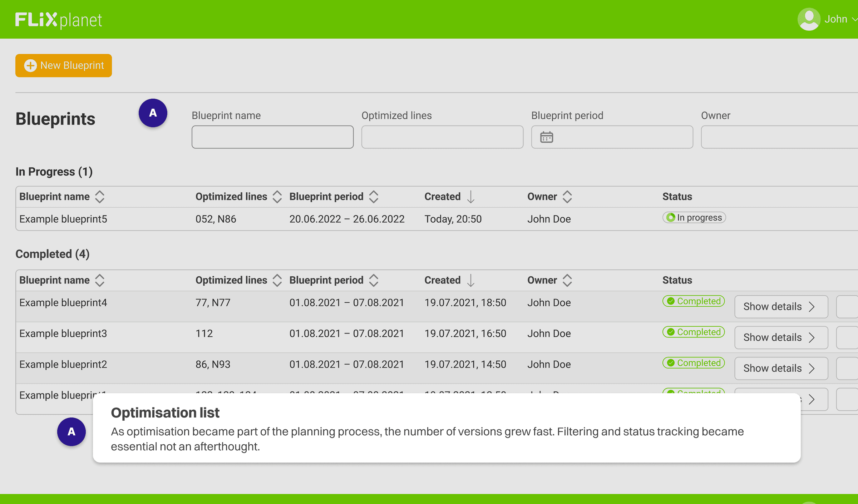Screen dimensions: 858x504
Task: Sort Completed table by Blueprint name
Action: click(x=100, y=280)
